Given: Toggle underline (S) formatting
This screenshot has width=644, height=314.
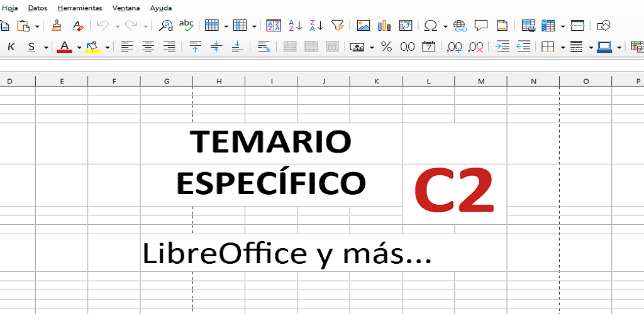Looking at the screenshot, I should point(31,47).
